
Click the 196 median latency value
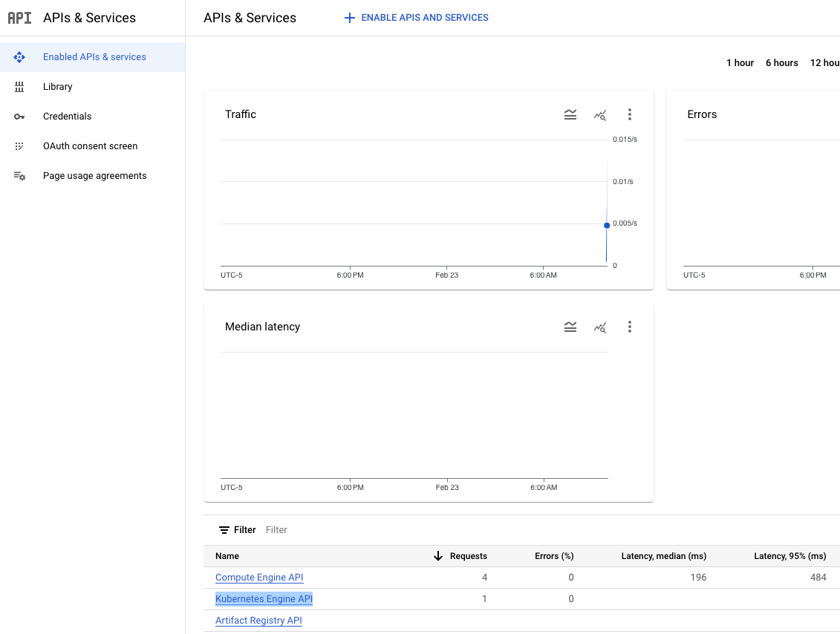698,578
